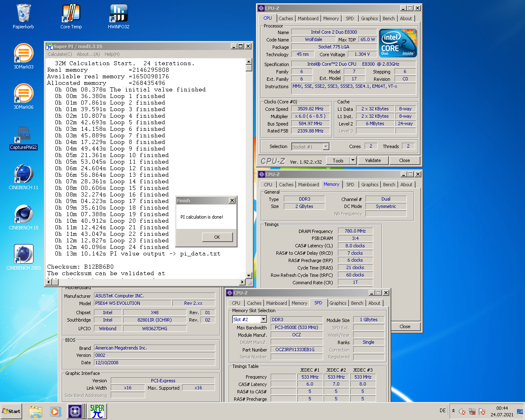Open the Action Center flag tray icon

tap(482, 411)
